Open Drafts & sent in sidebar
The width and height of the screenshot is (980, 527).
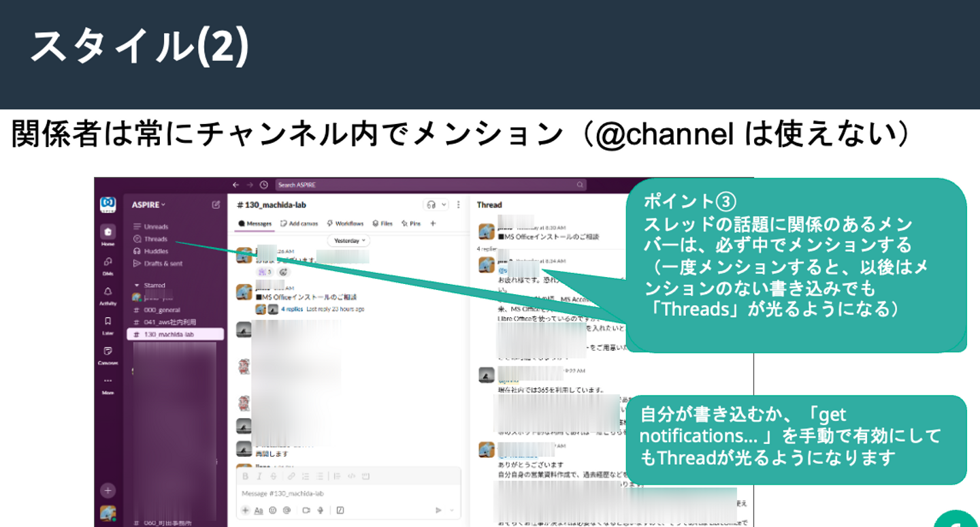tap(158, 263)
